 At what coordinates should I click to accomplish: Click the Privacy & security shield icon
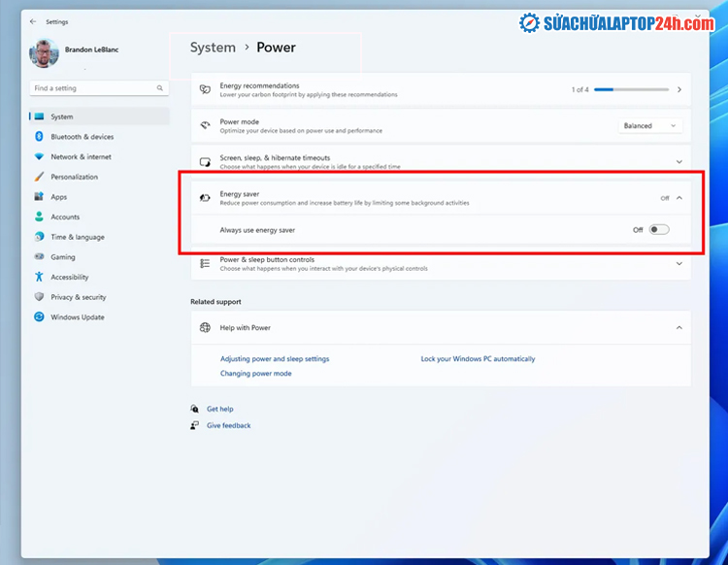[x=39, y=297]
